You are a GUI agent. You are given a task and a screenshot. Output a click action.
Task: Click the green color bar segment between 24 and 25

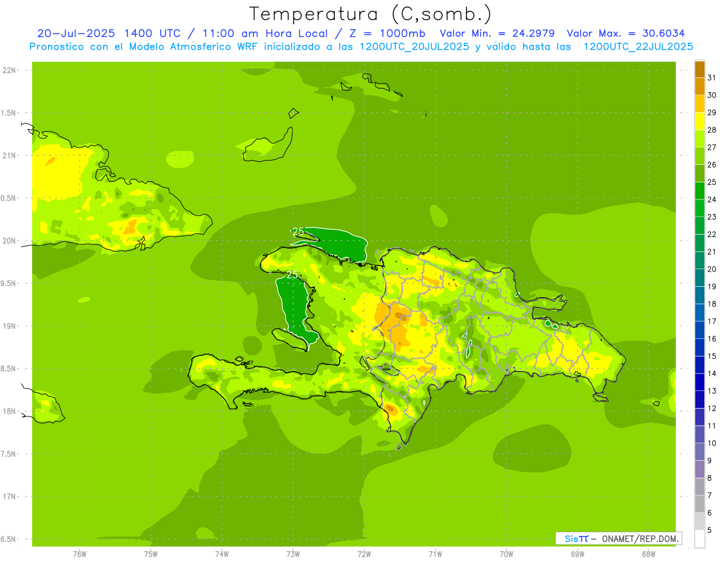click(699, 191)
